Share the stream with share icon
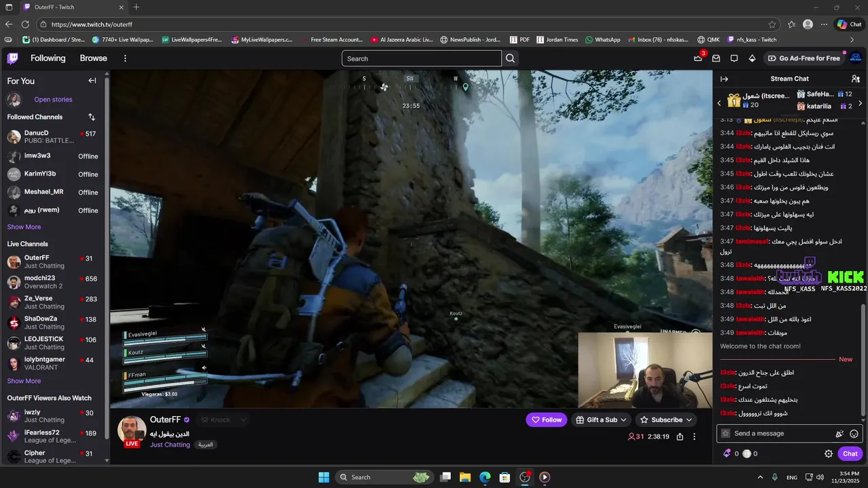 (679, 437)
